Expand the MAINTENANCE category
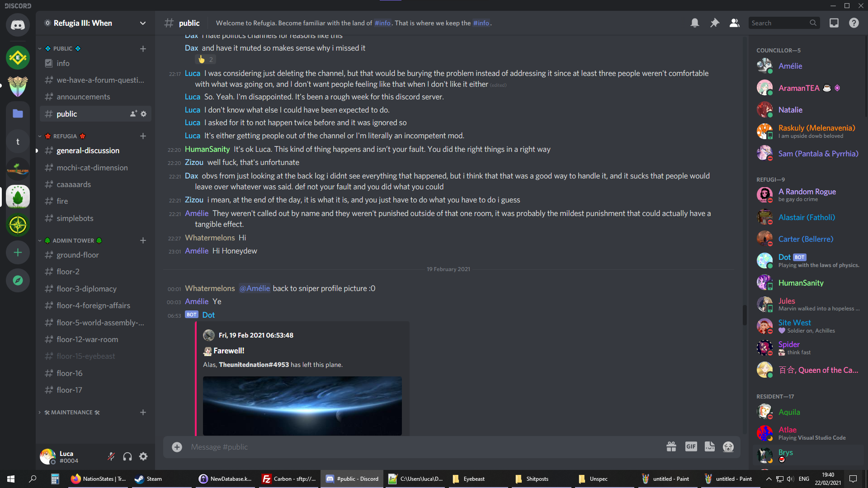Viewport: 868px width, 488px height. point(71,412)
